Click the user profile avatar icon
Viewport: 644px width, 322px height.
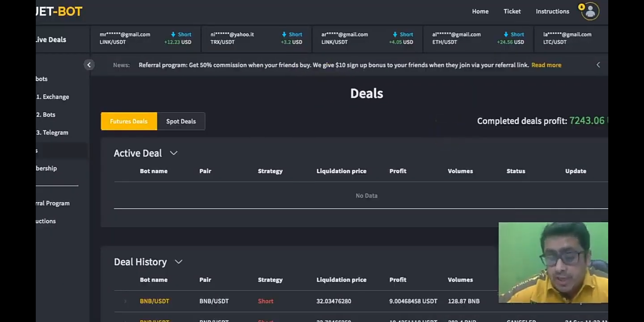590,11
